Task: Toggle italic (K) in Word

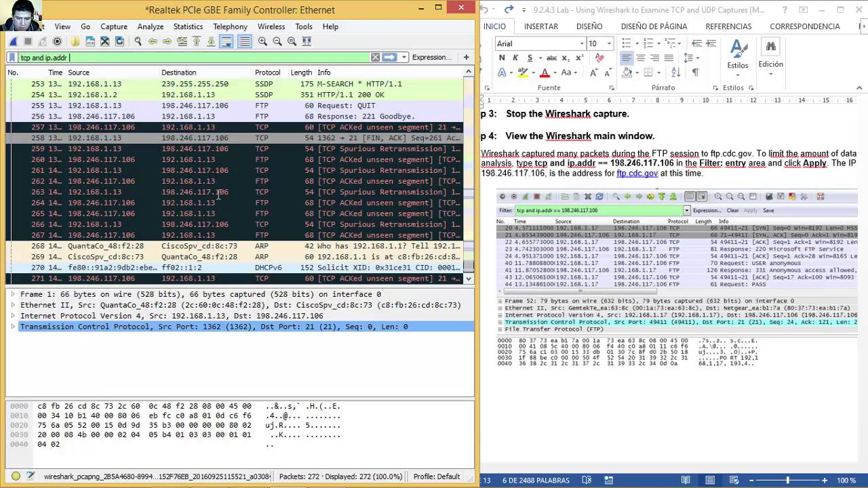Action: (x=515, y=58)
